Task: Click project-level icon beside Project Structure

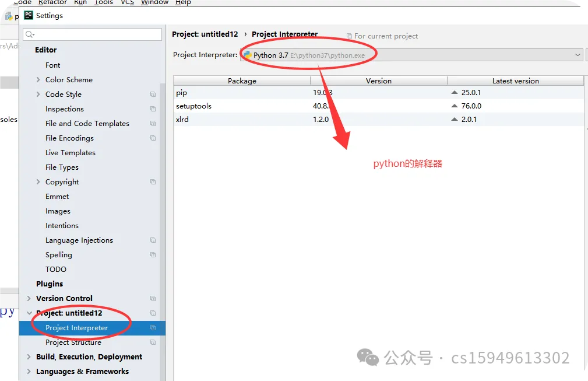Action: click(153, 342)
